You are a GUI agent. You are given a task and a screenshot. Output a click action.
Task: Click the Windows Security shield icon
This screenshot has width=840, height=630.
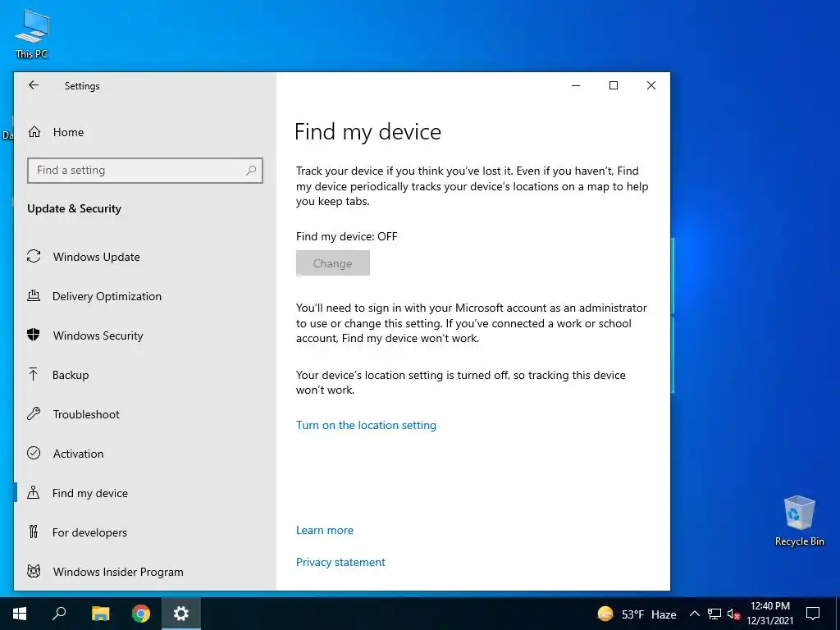click(x=33, y=335)
